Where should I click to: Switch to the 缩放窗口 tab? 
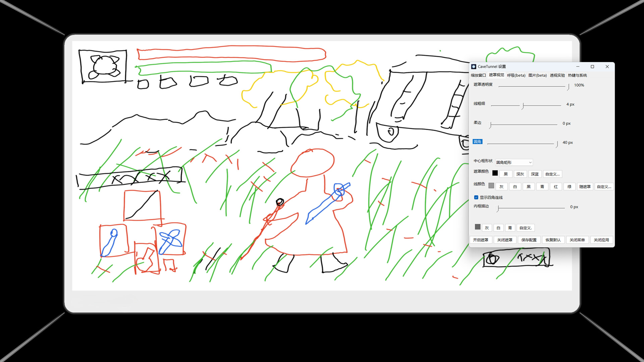click(x=478, y=75)
